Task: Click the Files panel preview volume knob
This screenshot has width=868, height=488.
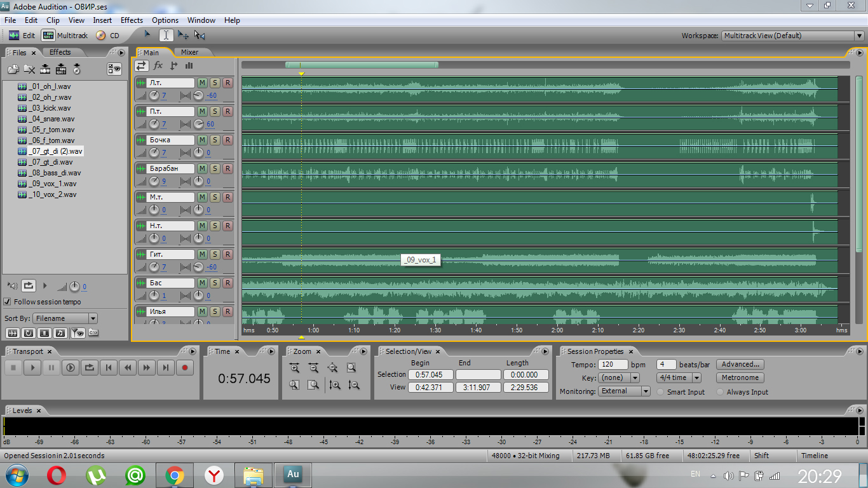Action: (74, 287)
